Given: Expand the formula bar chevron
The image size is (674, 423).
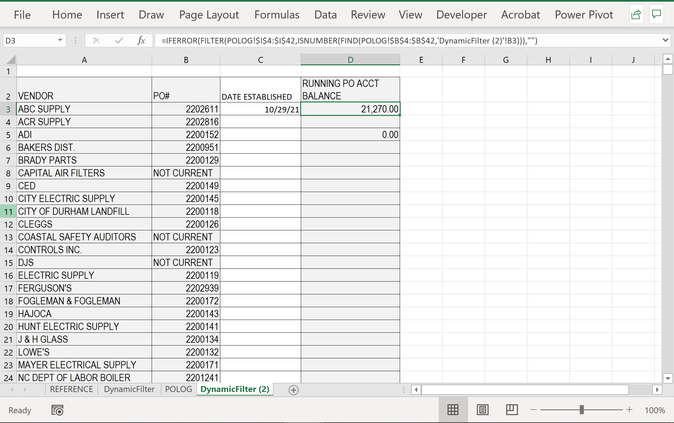Looking at the screenshot, I should tap(665, 40).
